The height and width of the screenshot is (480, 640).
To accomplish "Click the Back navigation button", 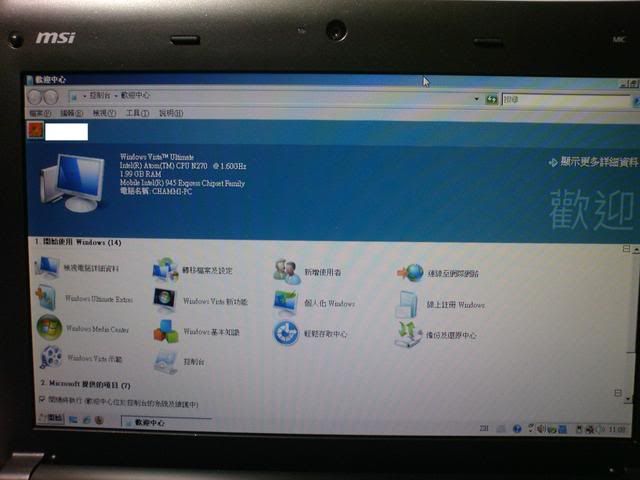I will point(34,97).
